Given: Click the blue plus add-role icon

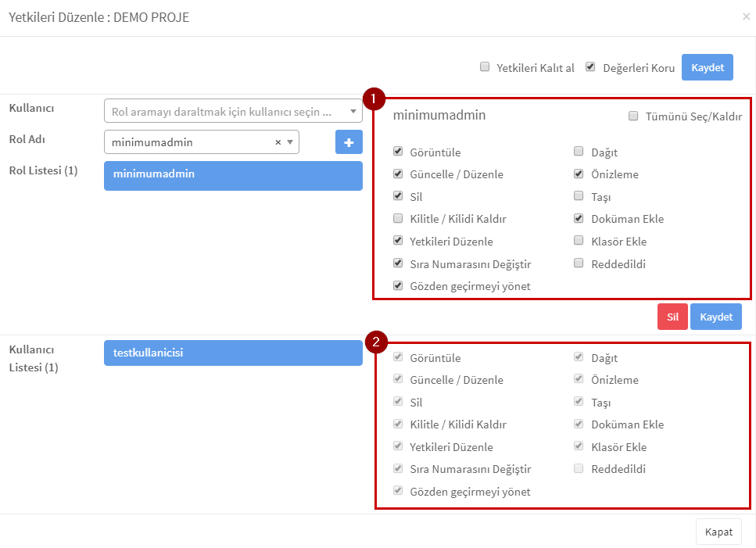Looking at the screenshot, I should click(349, 142).
